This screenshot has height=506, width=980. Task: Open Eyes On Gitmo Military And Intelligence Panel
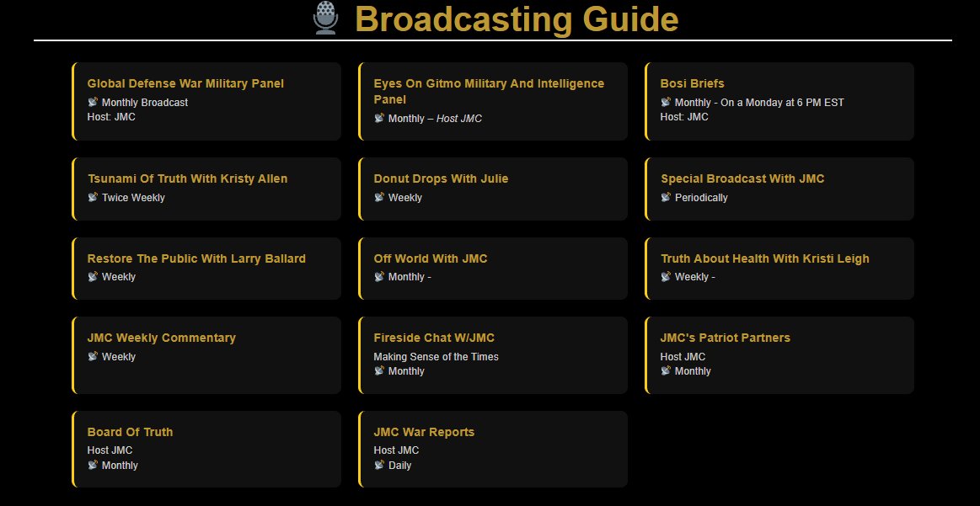(489, 91)
